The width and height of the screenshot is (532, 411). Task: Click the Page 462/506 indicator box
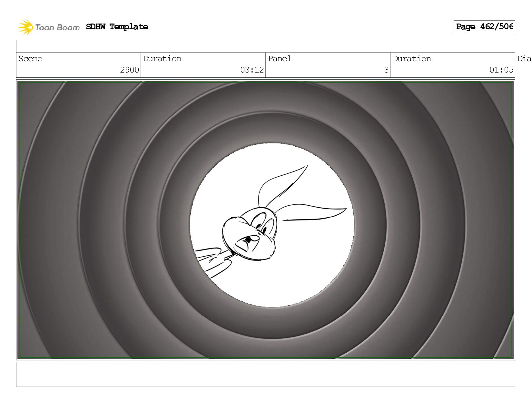[484, 27]
